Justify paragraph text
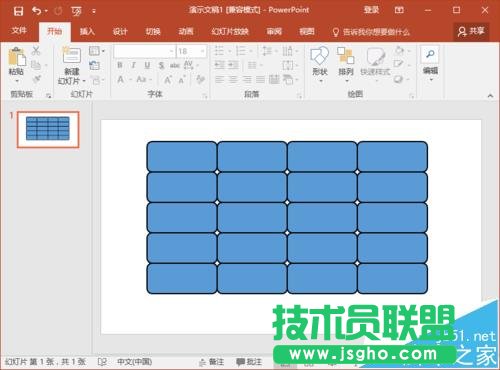The width and height of the screenshot is (500, 370). tap(260, 79)
